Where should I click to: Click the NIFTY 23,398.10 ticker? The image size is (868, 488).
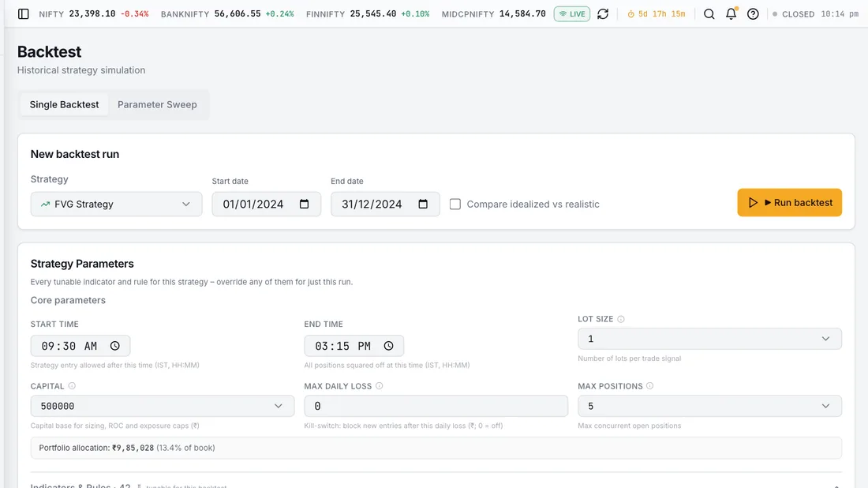point(94,14)
